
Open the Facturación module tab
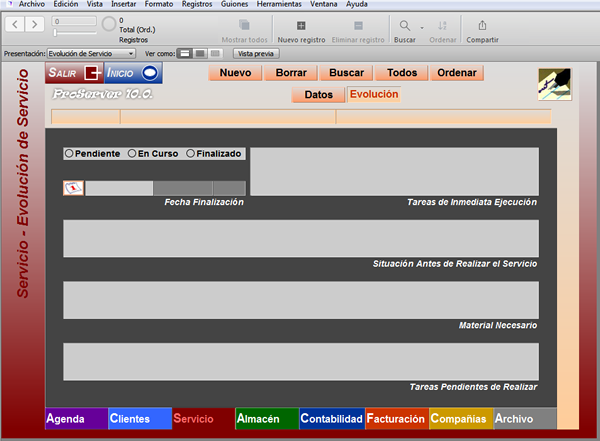(x=396, y=418)
